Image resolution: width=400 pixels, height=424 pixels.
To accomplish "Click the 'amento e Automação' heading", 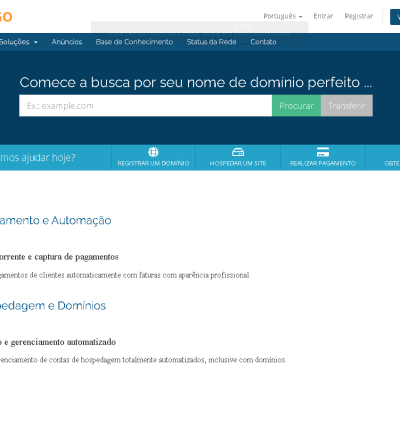I will click(55, 220).
